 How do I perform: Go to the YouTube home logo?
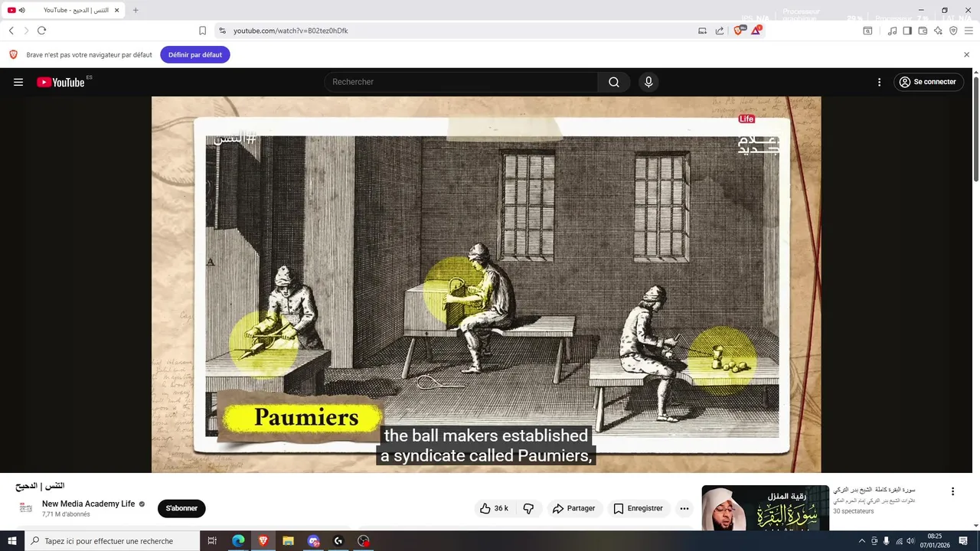coord(61,82)
